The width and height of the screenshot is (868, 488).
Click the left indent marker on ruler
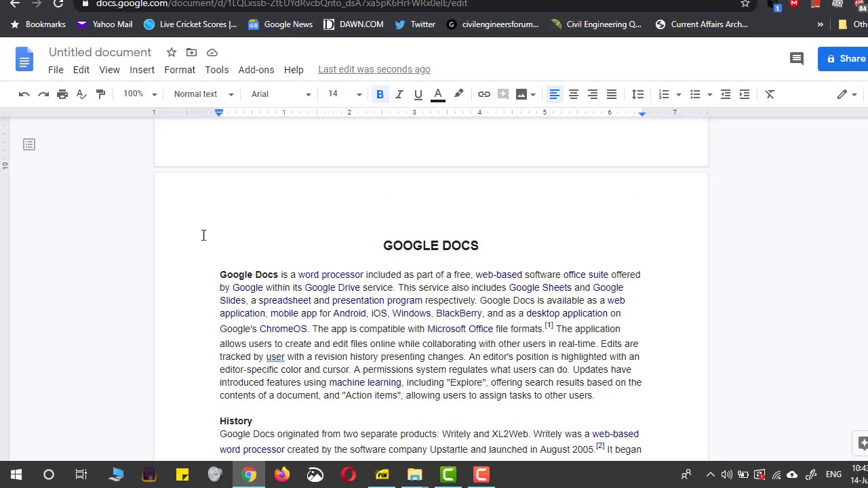pos(219,113)
